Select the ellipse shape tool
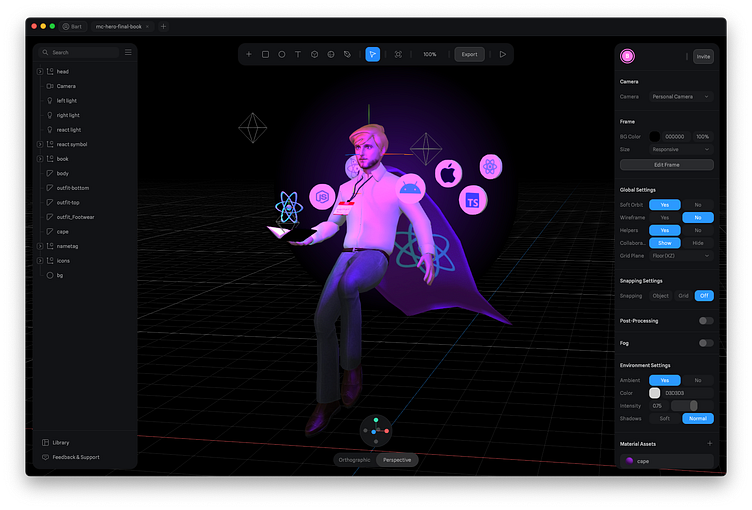Image resolution: width=752 pixels, height=510 pixels. [281, 54]
